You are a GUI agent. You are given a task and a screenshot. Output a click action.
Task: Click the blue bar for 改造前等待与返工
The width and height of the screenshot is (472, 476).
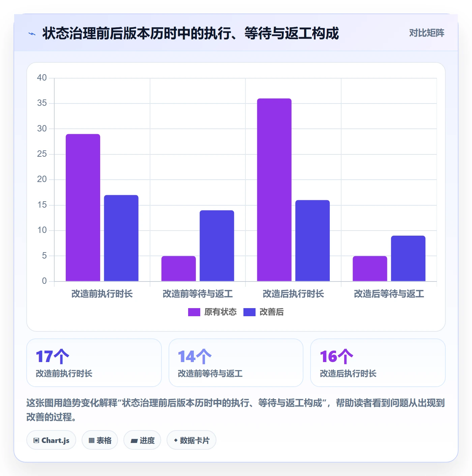point(217,246)
